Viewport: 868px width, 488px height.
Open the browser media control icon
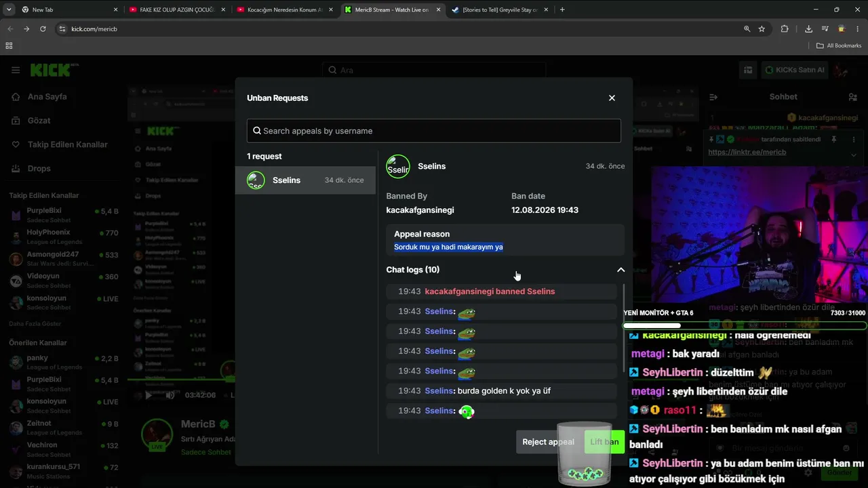click(825, 29)
